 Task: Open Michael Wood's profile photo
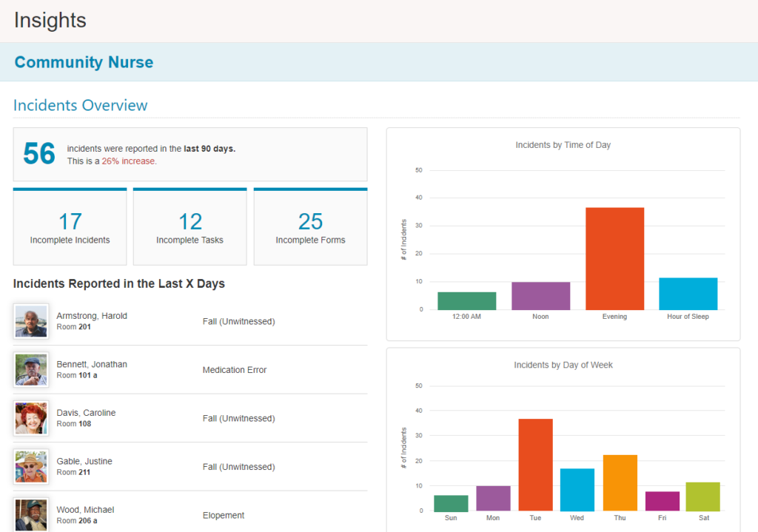[30, 514]
